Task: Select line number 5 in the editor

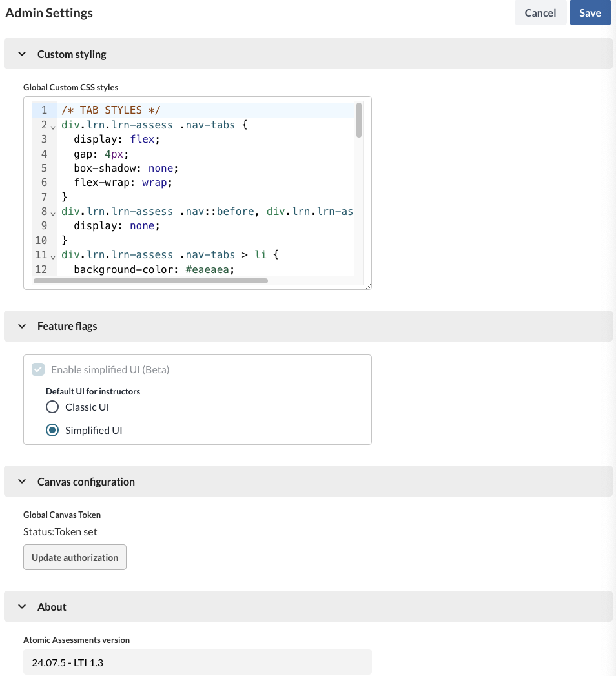Action: (x=44, y=168)
